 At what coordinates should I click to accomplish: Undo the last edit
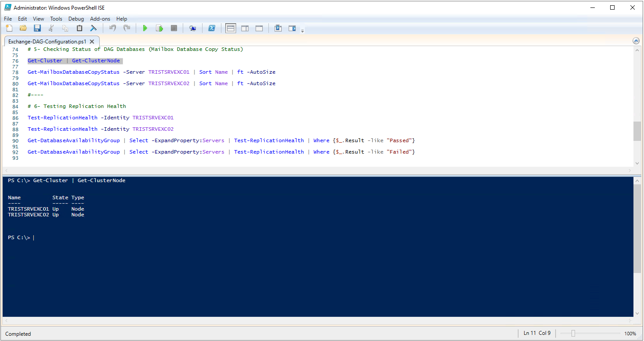point(112,29)
